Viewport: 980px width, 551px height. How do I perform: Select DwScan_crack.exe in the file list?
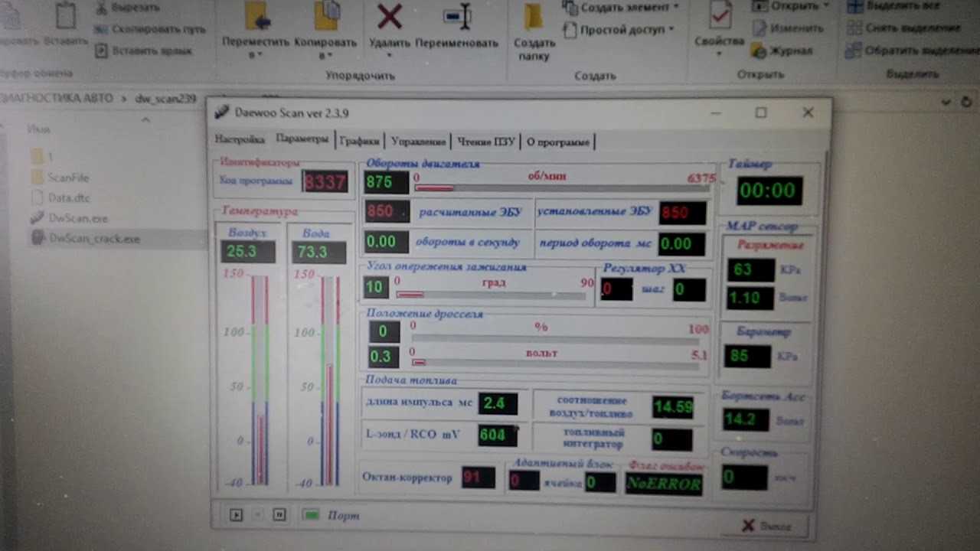click(93, 238)
